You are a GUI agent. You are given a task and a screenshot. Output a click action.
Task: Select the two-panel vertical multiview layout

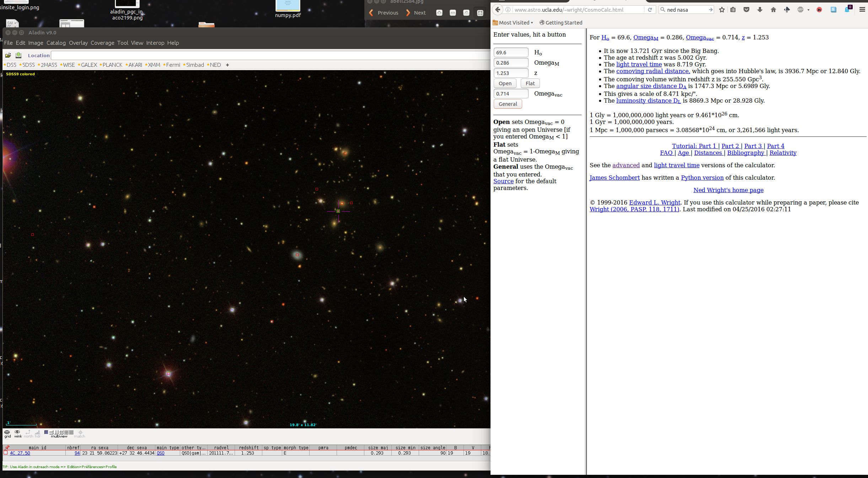[x=56, y=432]
